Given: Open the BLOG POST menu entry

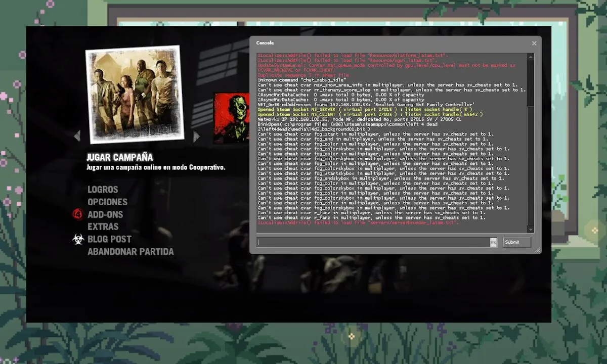Looking at the screenshot, I should pyautogui.click(x=109, y=239).
